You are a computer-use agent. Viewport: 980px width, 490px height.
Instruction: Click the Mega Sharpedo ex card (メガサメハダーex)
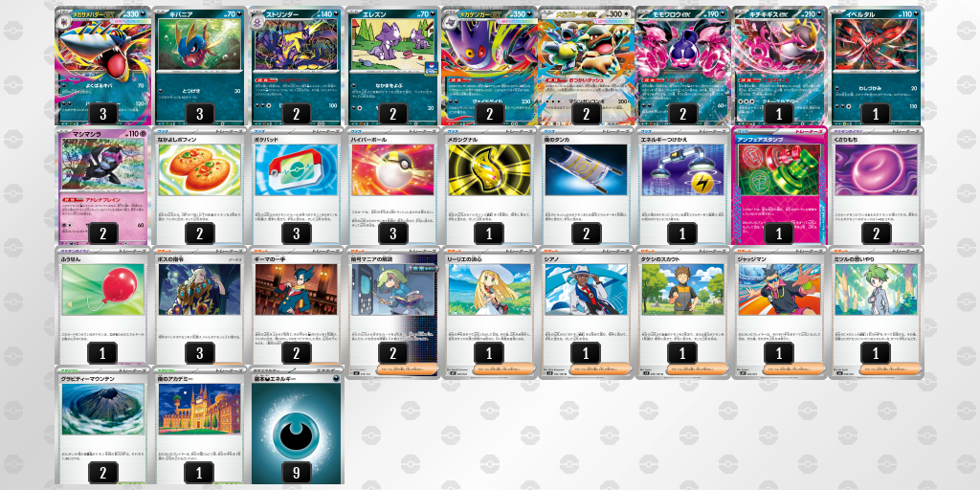tap(103, 66)
